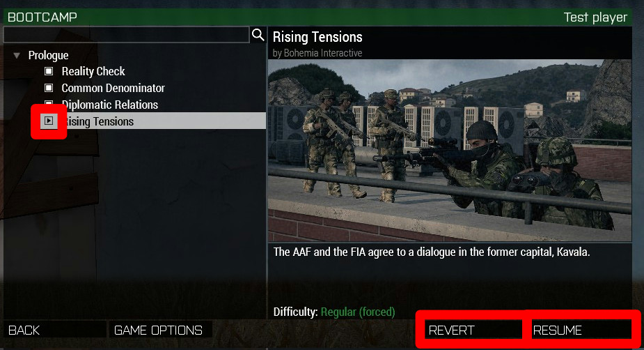
Task: Select the Reality Check mission
Action: pos(93,71)
